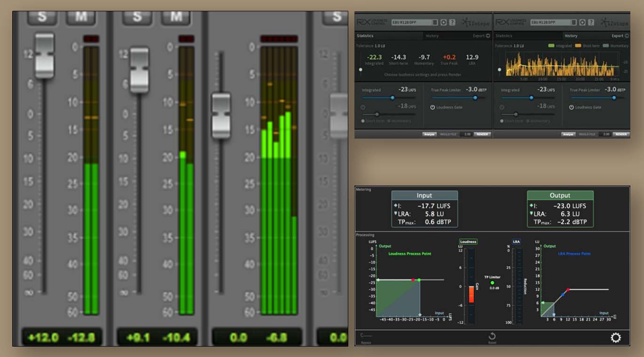This screenshot has height=357, width=644.
Task: Click the 12.9 LRA value
Action: pos(472,57)
